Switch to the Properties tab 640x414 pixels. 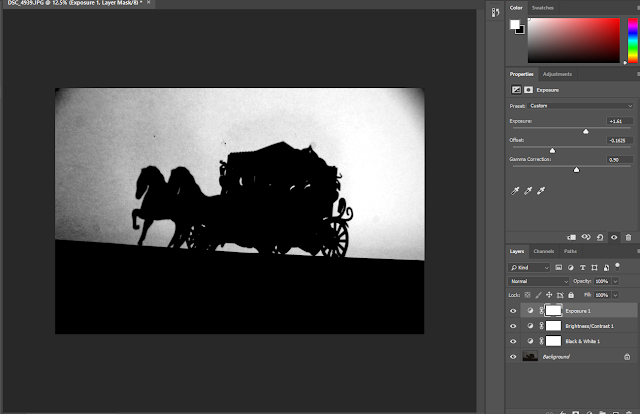(521, 74)
